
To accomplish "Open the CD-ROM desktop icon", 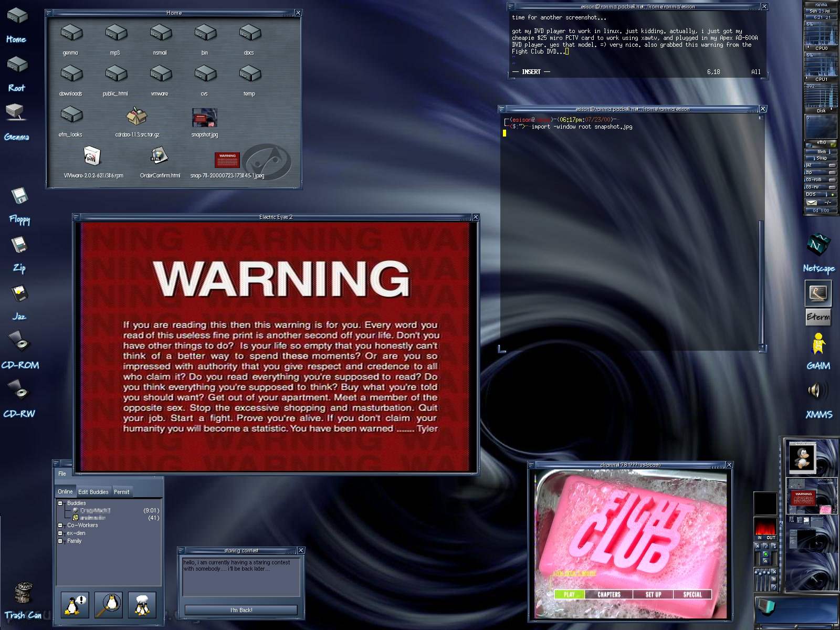I will (x=20, y=341).
